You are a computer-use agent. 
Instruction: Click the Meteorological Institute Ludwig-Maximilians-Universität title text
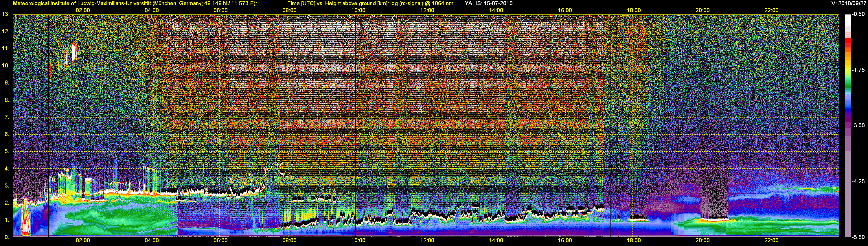[x=135, y=3]
